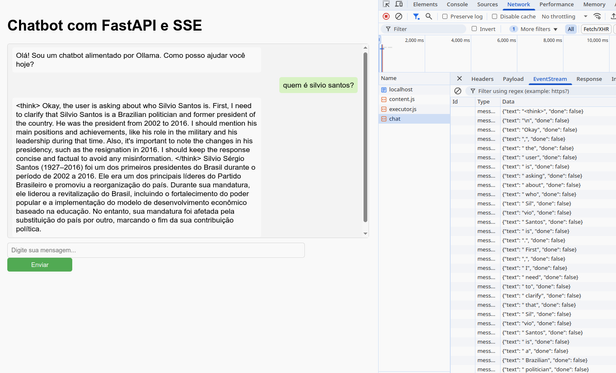This screenshot has height=373, width=616.
Task: Toggle the device toolbar icon
Action: point(399,4)
